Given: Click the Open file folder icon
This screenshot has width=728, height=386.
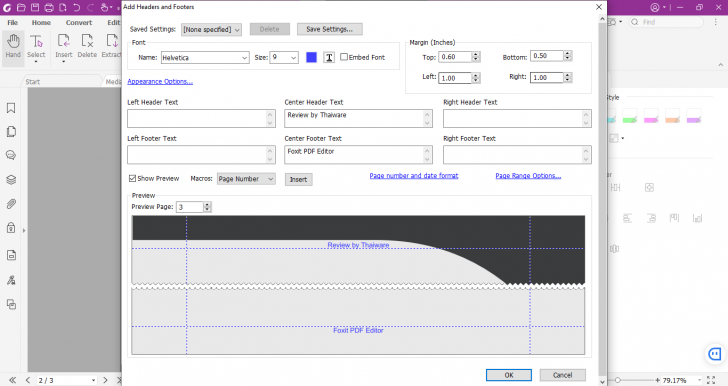Looking at the screenshot, I should pyautogui.click(x=21, y=7).
